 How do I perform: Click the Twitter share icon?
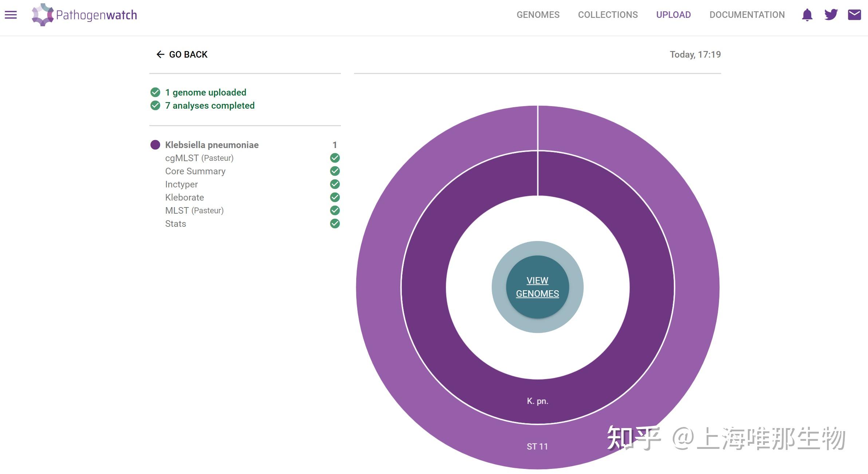831,14
